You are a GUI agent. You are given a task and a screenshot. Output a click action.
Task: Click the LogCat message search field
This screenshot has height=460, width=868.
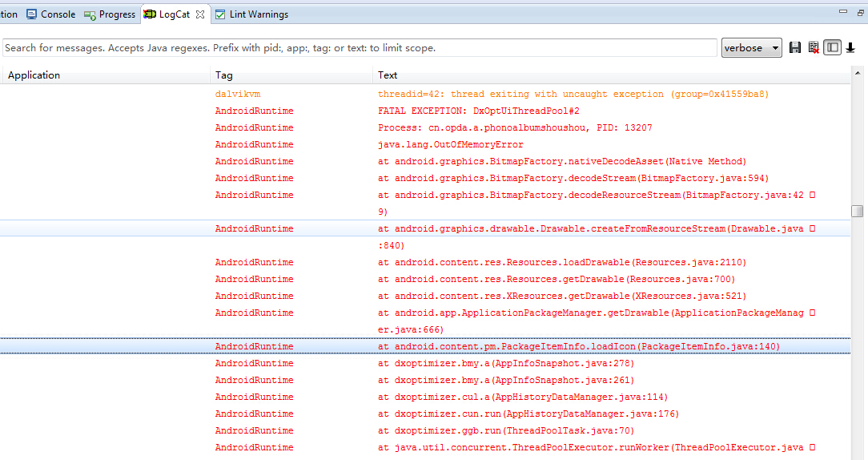pos(360,47)
